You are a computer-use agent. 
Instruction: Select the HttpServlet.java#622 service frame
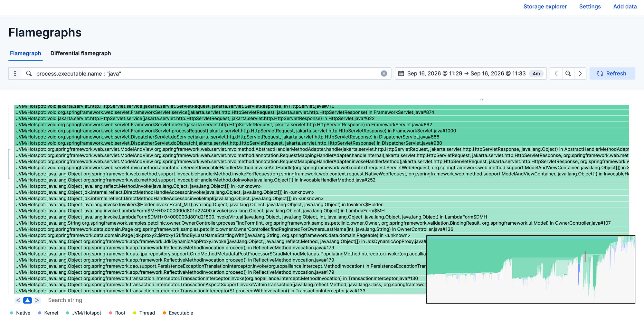322,119
